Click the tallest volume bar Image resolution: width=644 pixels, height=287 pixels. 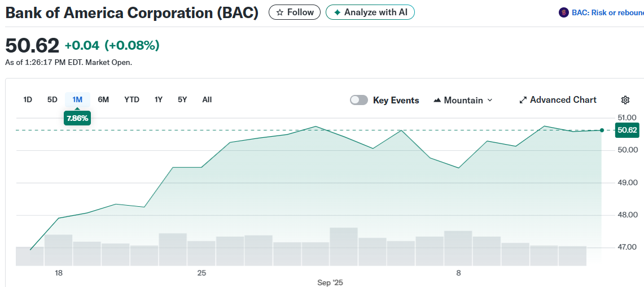click(x=343, y=246)
